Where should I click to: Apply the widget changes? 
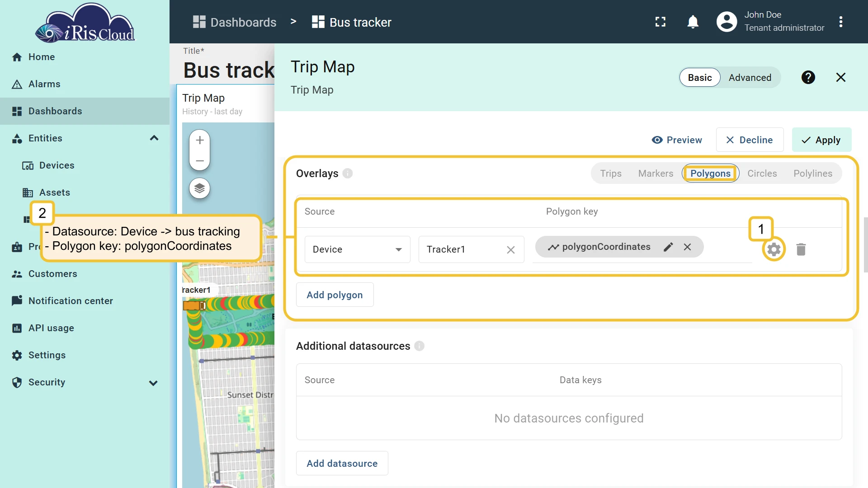[x=821, y=140]
